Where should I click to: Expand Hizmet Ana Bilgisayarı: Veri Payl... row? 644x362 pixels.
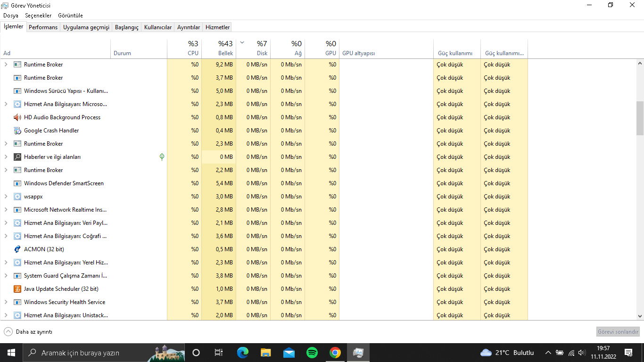click(6, 223)
